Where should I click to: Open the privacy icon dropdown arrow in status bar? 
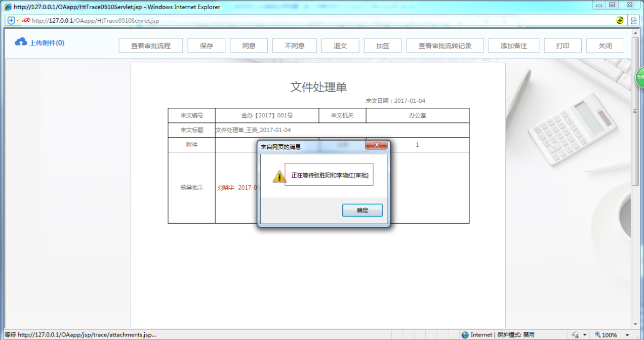point(585,335)
